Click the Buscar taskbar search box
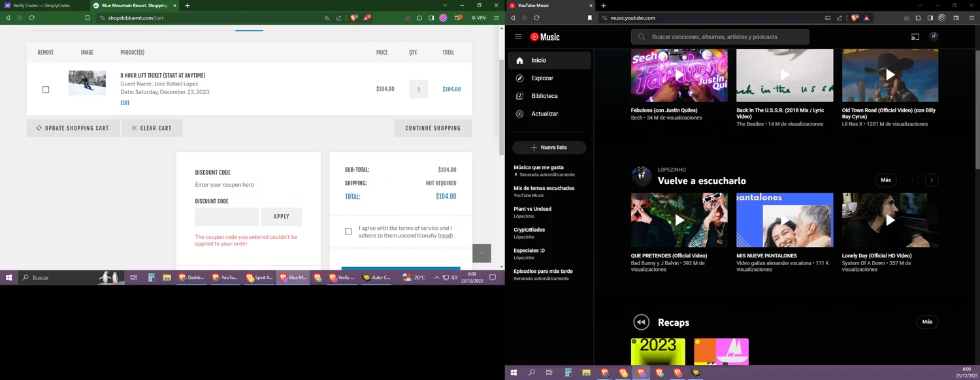The image size is (980, 380). pyautogui.click(x=71, y=277)
